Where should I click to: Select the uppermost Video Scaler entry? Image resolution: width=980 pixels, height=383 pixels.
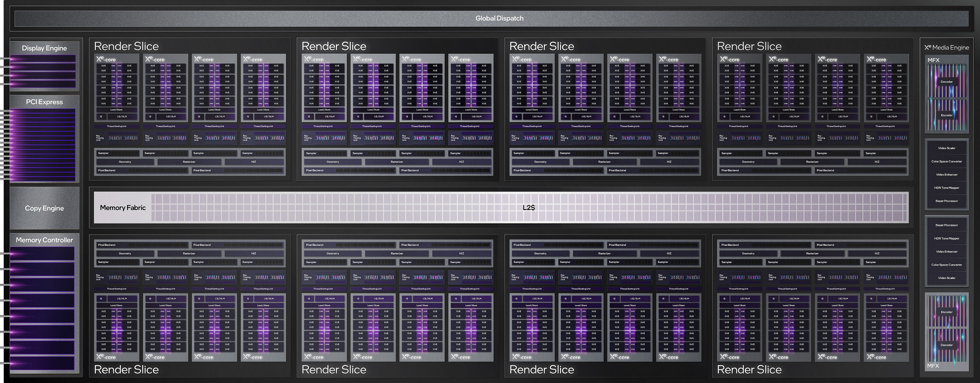946,148
